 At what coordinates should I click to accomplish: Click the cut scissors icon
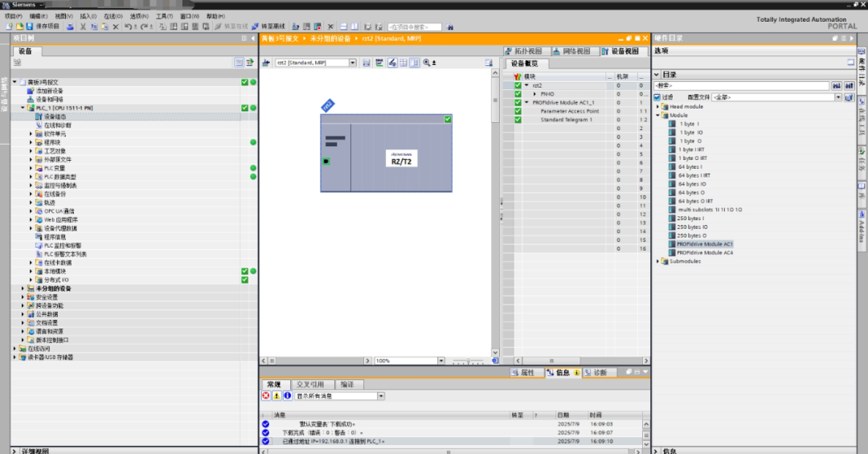click(83, 26)
